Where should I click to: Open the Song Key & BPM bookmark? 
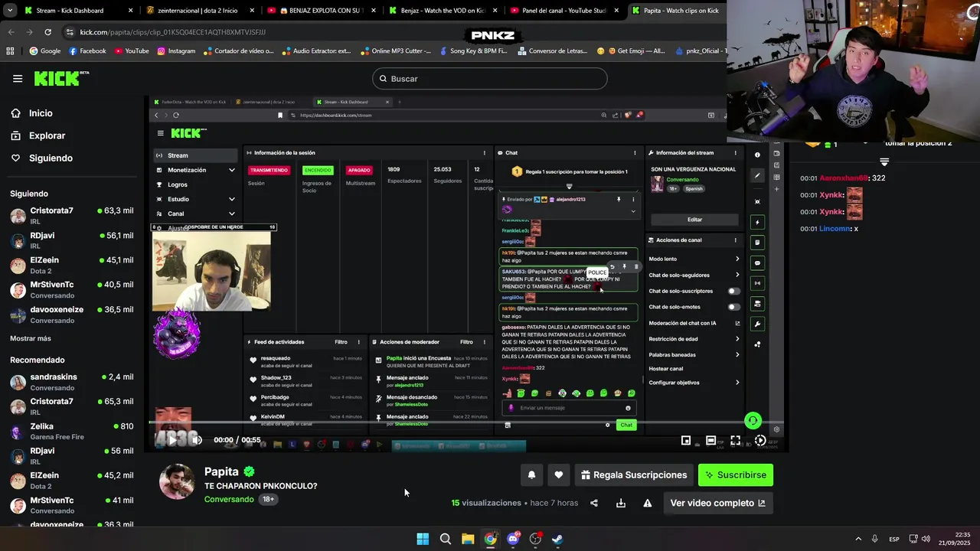coord(472,51)
